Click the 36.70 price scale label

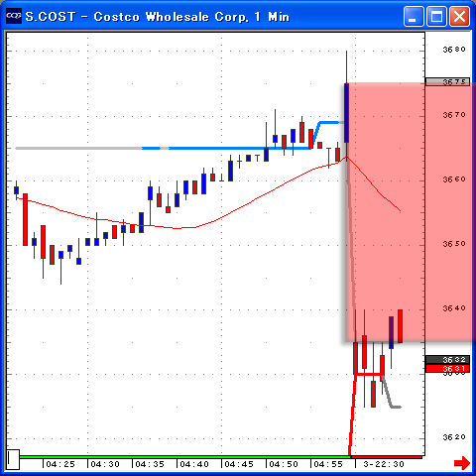tap(454, 115)
